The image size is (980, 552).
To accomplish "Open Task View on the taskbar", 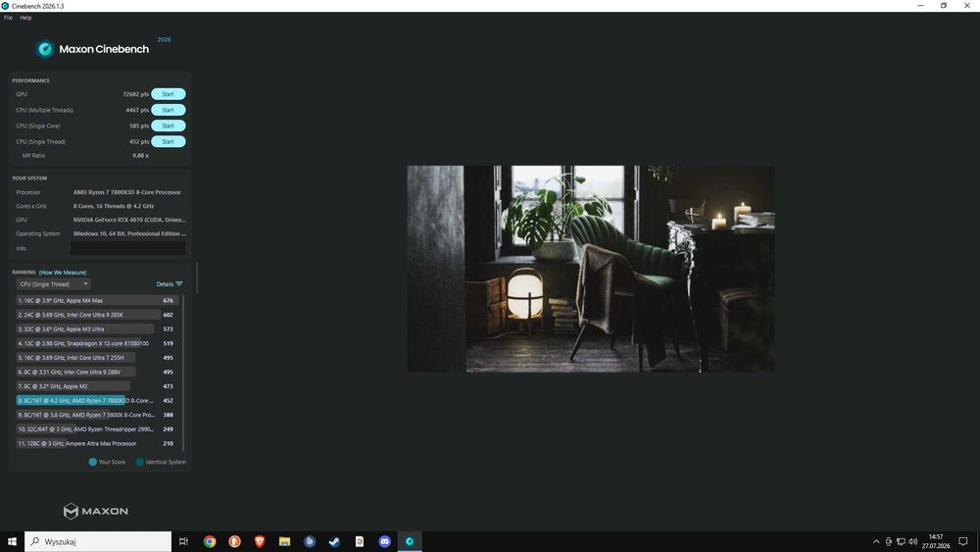I will (x=183, y=541).
